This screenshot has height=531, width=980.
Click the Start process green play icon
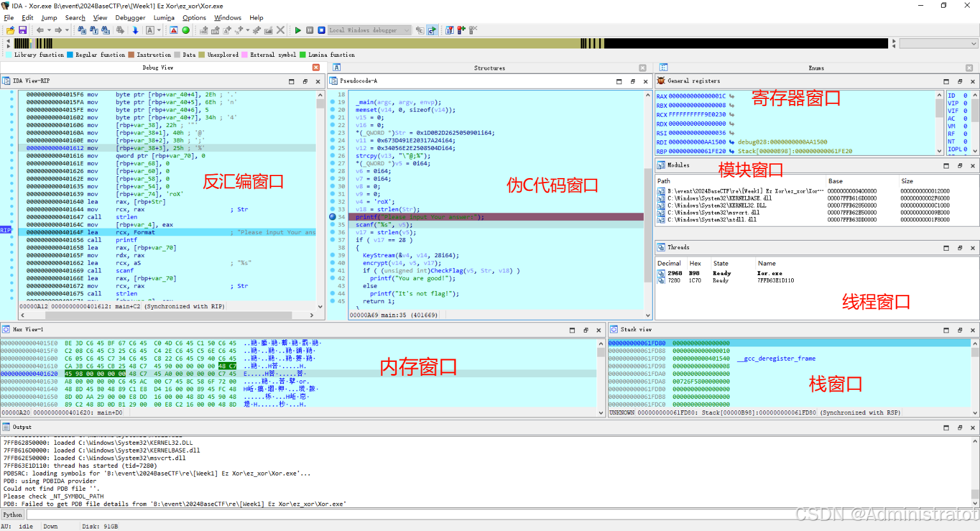tap(298, 30)
